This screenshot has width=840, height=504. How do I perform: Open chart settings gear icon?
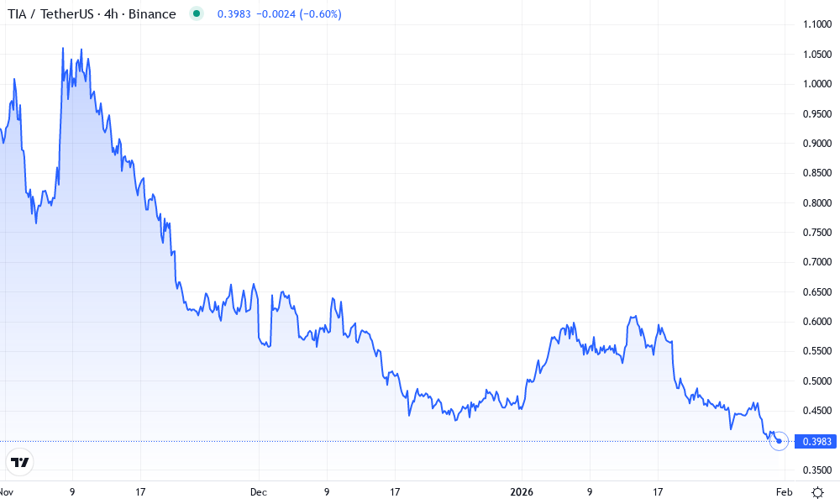coord(818,492)
